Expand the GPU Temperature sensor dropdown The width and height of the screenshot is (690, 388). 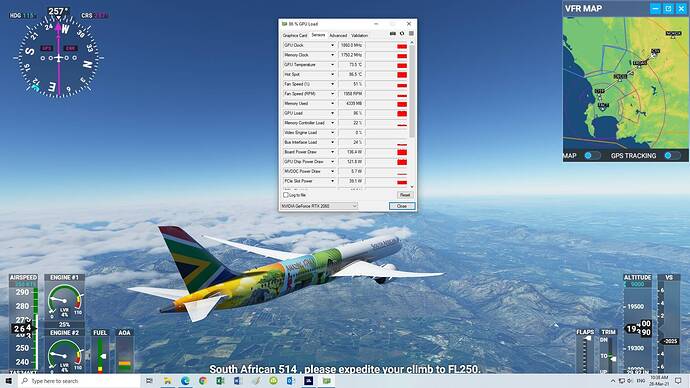[x=332, y=65]
